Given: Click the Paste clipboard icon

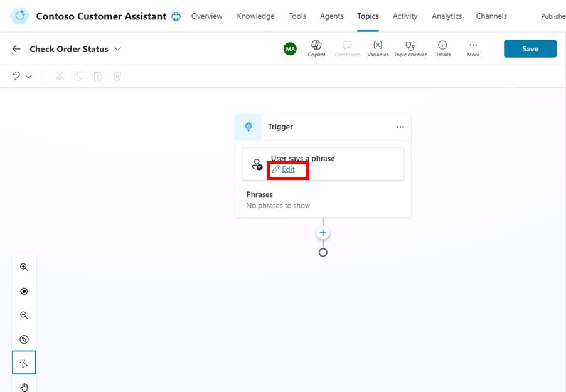Looking at the screenshot, I should pos(98,76).
